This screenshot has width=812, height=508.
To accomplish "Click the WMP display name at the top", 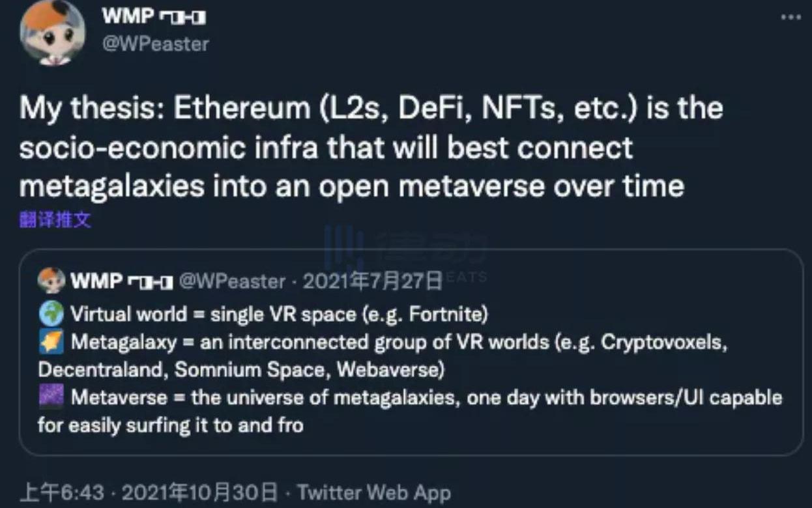I will pos(128,17).
